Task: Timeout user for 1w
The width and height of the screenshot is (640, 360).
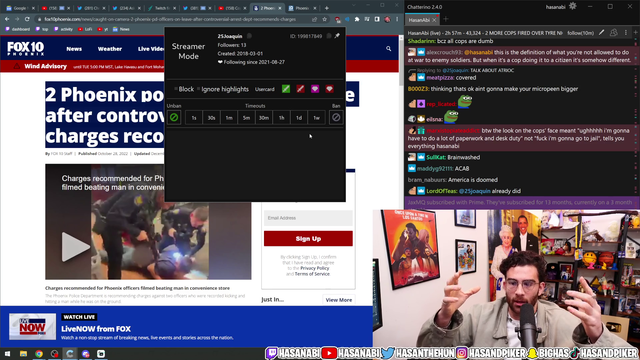Action: [x=316, y=118]
